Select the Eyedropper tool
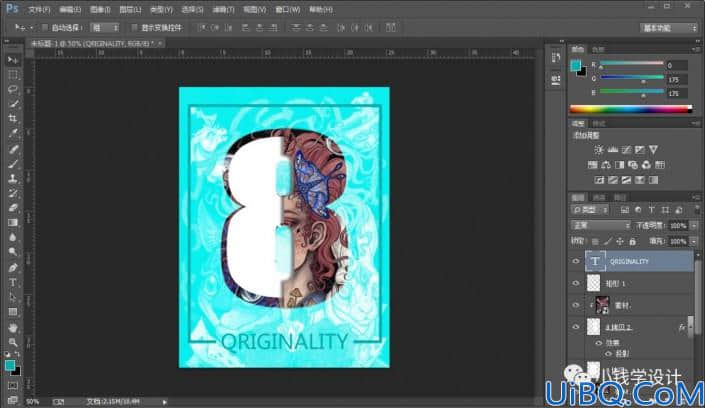 (x=13, y=134)
